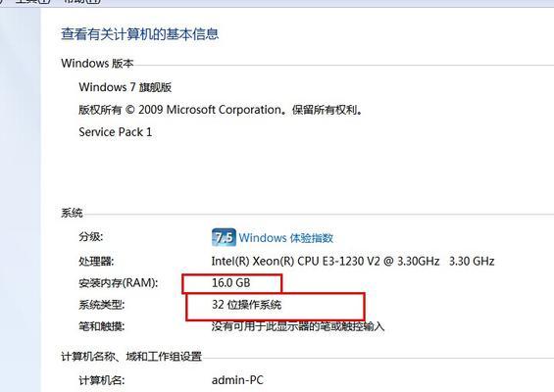554x392 pixels.
Task: Click the Service Pack 1 text
Action: click(115, 132)
